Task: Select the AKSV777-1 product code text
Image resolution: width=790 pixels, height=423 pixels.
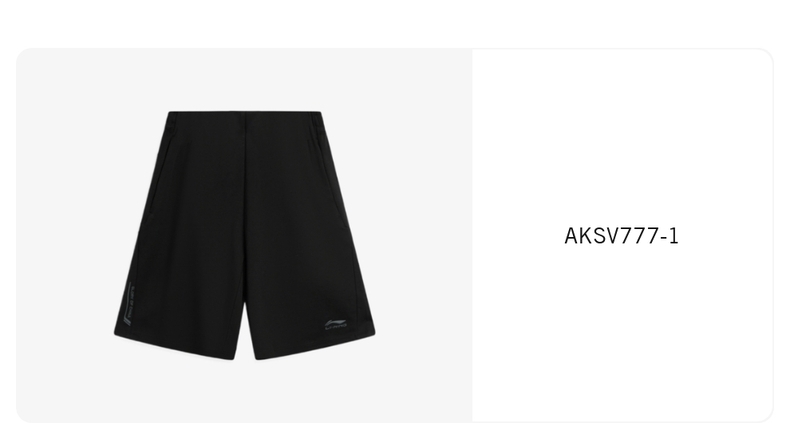Action: 621,236
